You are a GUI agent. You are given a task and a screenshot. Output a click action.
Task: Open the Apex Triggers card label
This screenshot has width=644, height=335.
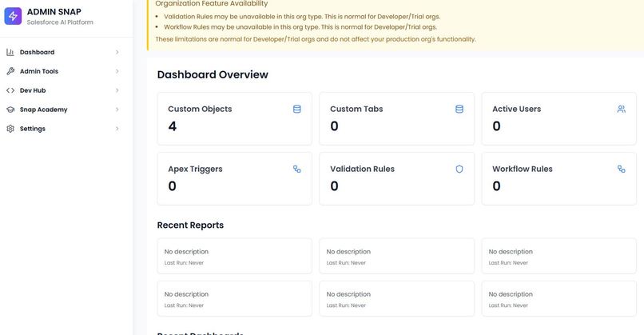coord(195,169)
